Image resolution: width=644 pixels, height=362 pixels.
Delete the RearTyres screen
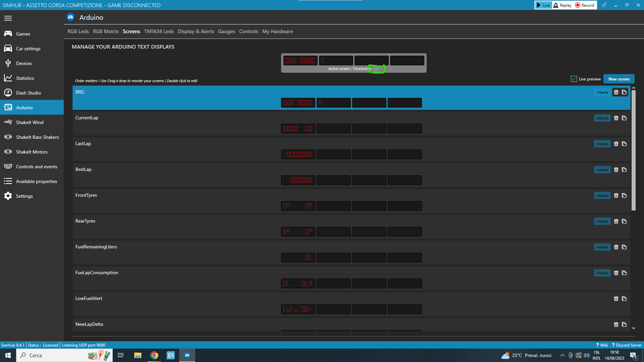pos(616,221)
